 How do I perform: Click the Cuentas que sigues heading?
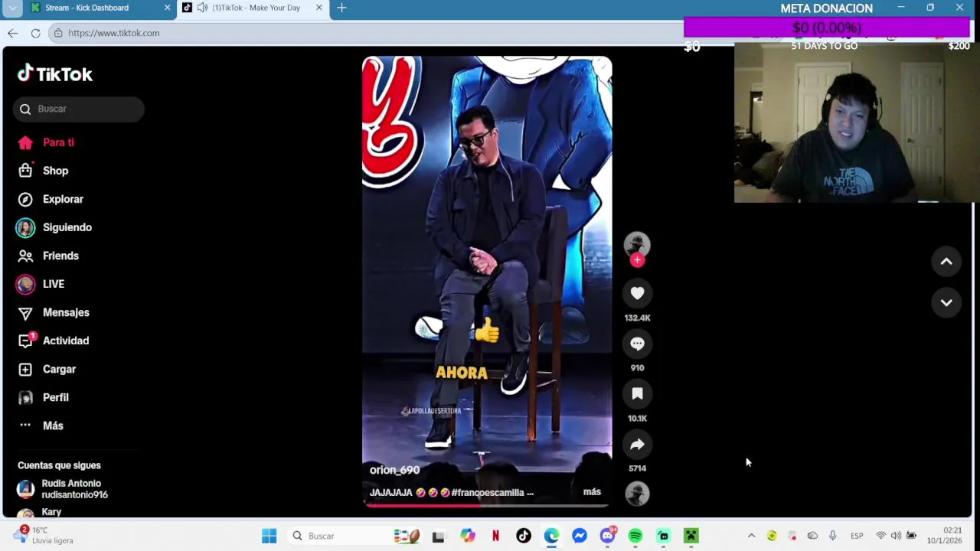(x=59, y=465)
